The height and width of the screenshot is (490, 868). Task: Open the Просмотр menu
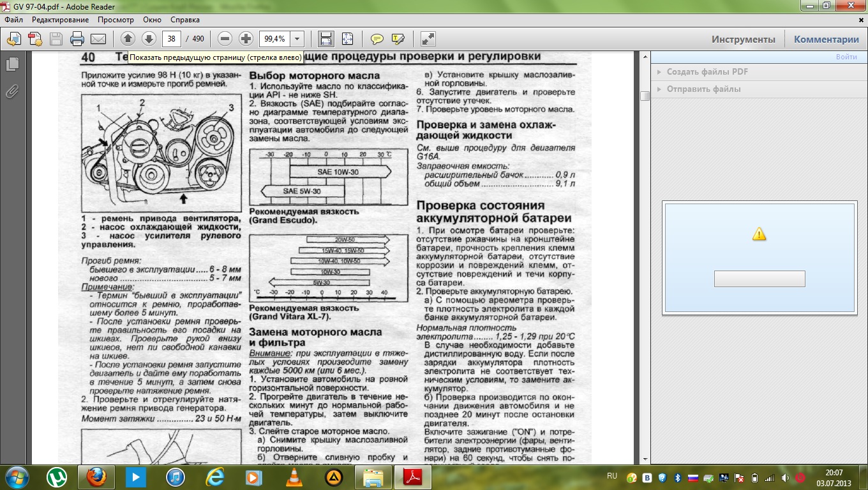[116, 20]
